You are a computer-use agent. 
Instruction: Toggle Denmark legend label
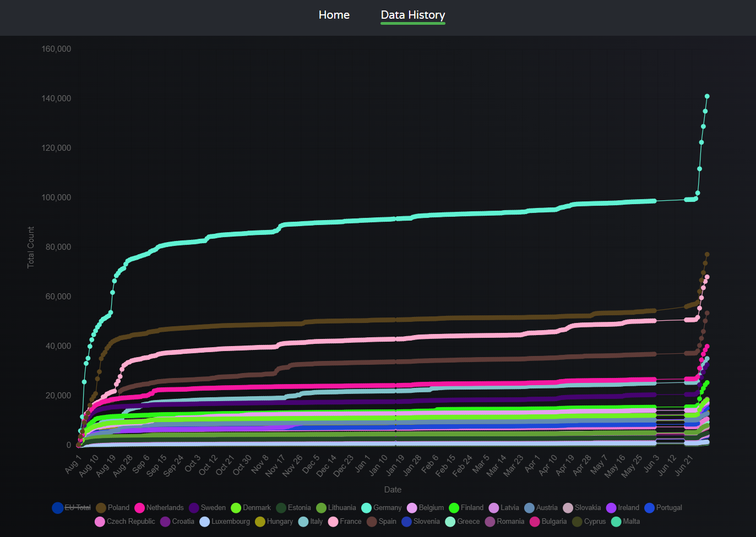pos(257,507)
